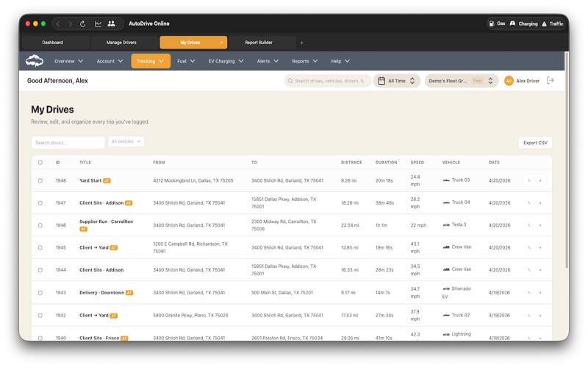Expand the Help menu
This screenshot has height=368, width=588.
[340, 61]
